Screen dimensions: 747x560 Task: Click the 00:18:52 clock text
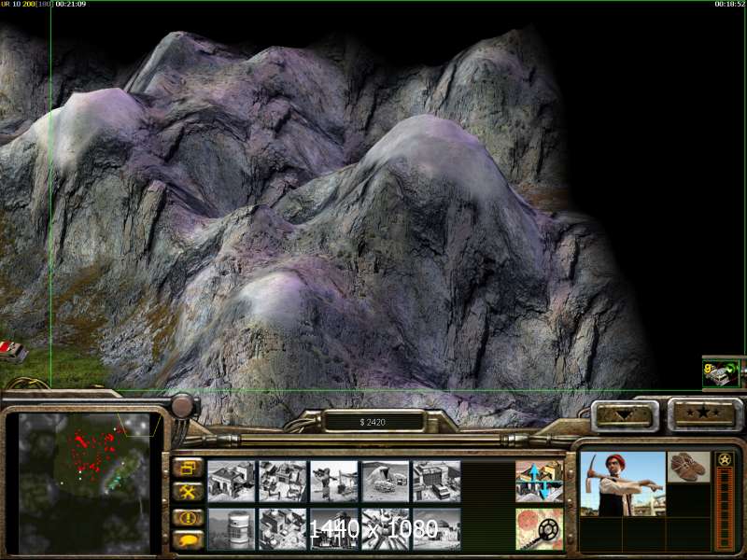coord(729,4)
